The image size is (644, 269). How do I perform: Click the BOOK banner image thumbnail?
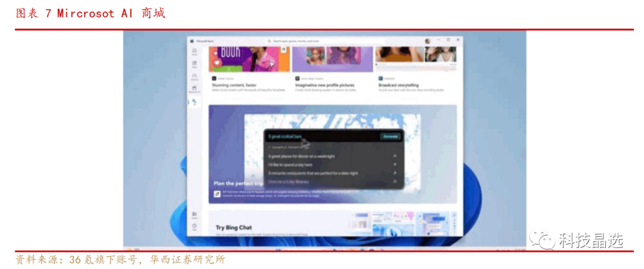tap(249, 59)
